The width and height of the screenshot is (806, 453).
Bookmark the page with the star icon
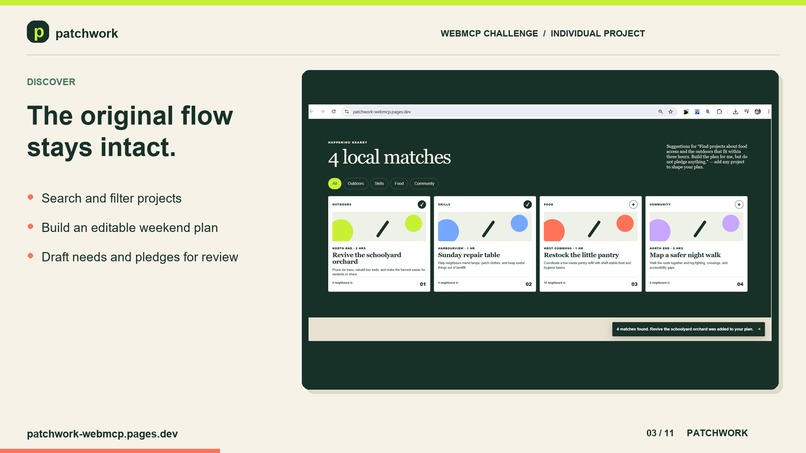pyautogui.click(x=670, y=112)
